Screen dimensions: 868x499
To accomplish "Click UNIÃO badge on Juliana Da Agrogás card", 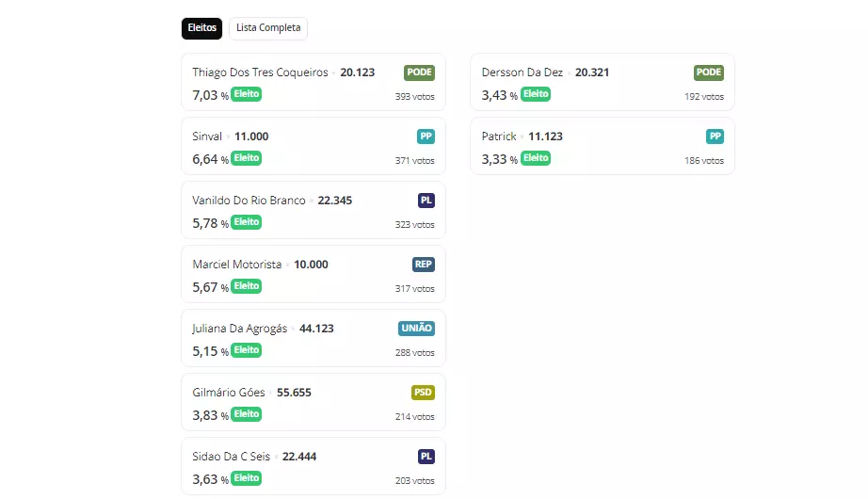I will (416, 329).
